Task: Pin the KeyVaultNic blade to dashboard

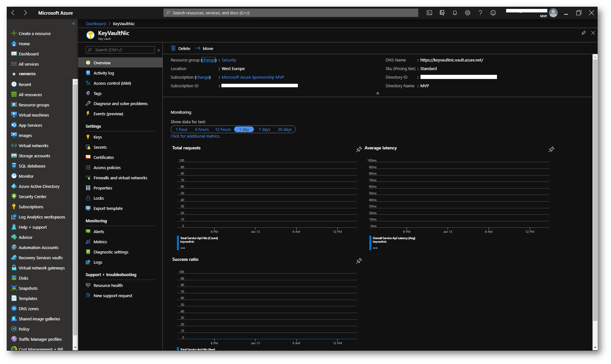Action: 583,33
